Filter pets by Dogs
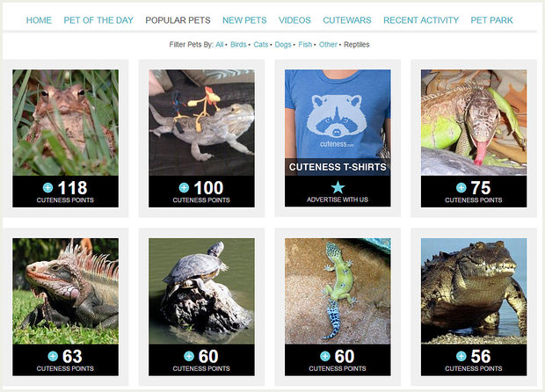 (x=283, y=45)
